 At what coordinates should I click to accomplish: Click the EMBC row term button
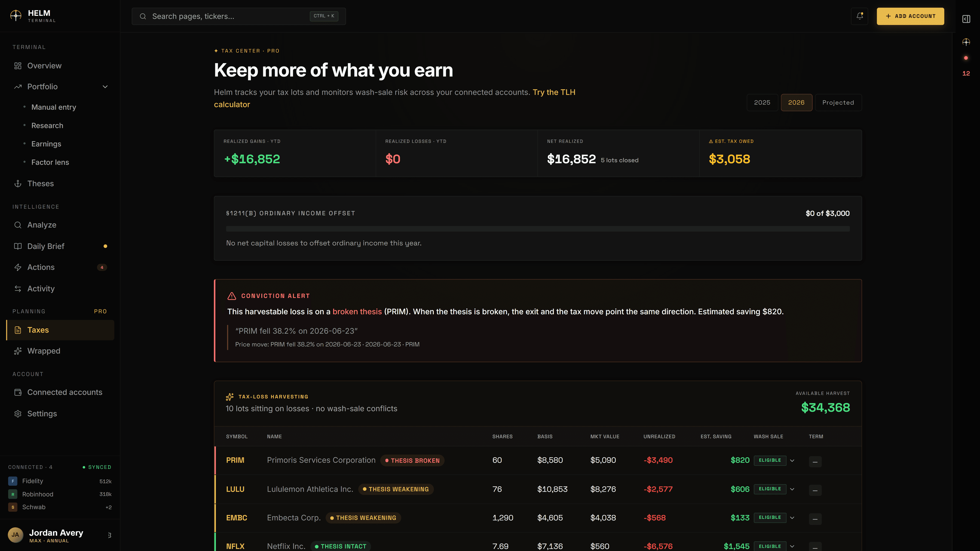coord(815,519)
